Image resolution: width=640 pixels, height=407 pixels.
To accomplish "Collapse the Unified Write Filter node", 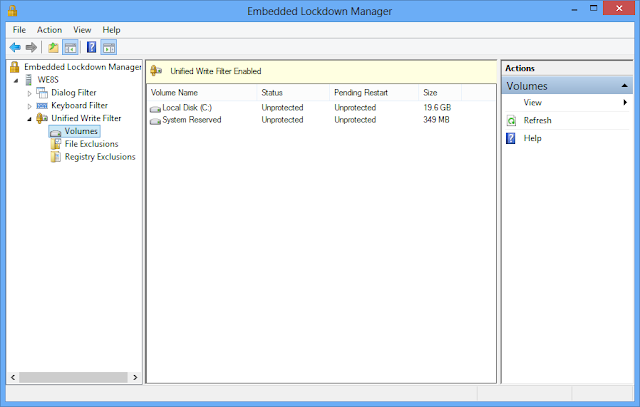I will tap(29, 119).
